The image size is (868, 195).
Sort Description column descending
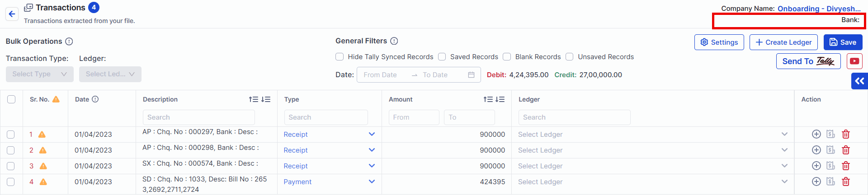266,99
